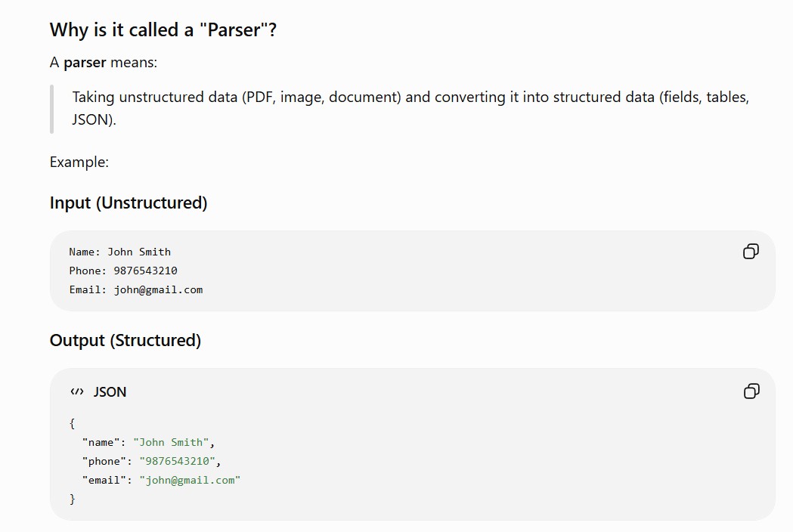Click the 'Email: john@gmail.com' input line

[136, 289]
